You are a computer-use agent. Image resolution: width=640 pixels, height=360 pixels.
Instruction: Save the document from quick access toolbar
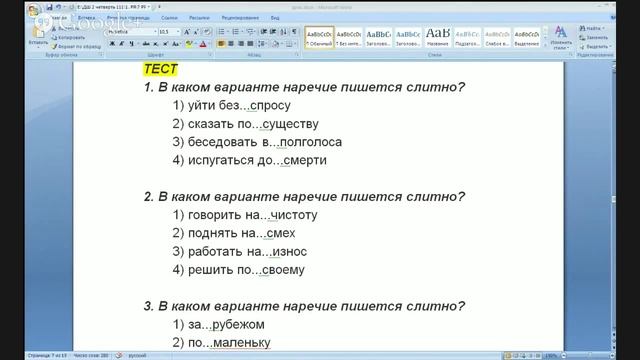pos(49,7)
